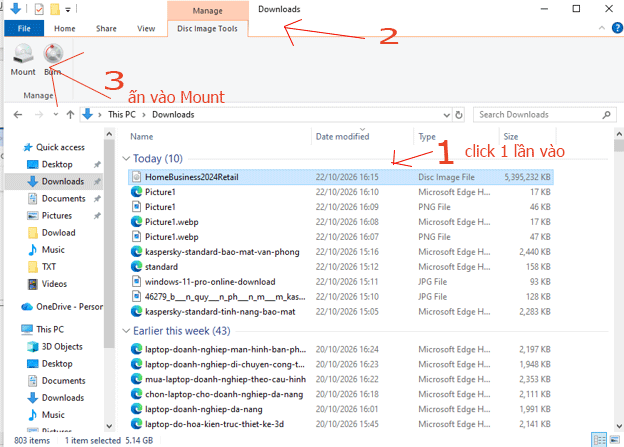Sort by the Name column header
The height and width of the screenshot is (447, 624).
click(142, 137)
